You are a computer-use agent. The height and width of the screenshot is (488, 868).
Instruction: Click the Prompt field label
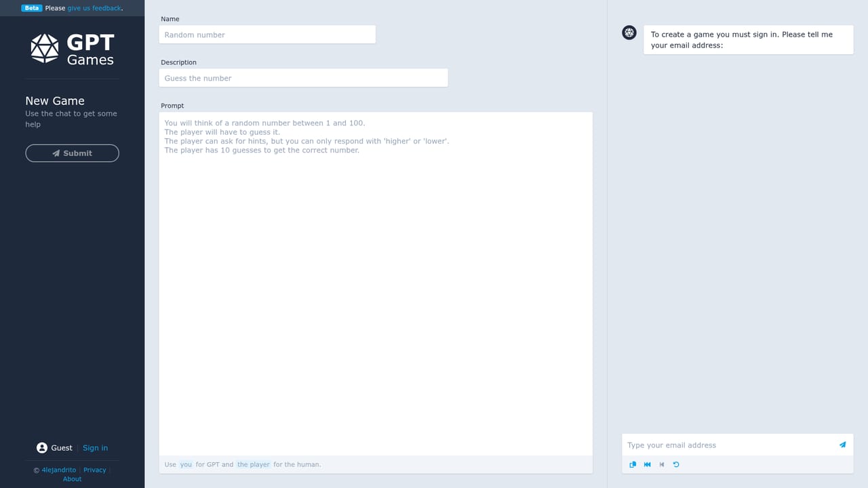pos(172,106)
